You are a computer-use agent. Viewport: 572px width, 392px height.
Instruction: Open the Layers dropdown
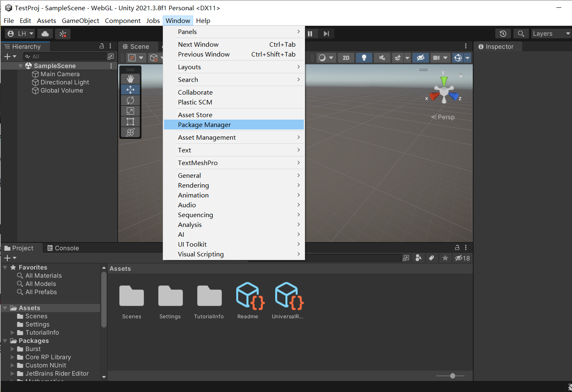tap(551, 34)
